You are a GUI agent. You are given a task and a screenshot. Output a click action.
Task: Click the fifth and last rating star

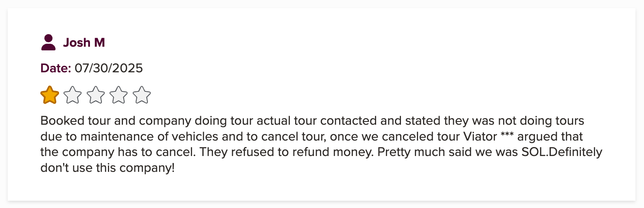(142, 95)
